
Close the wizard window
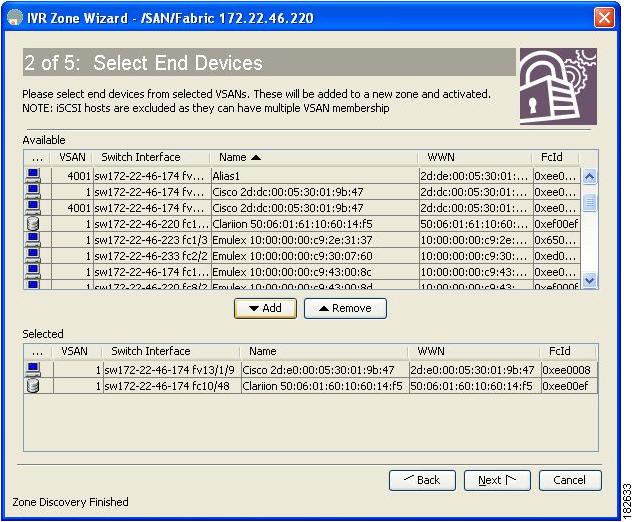click(x=604, y=18)
